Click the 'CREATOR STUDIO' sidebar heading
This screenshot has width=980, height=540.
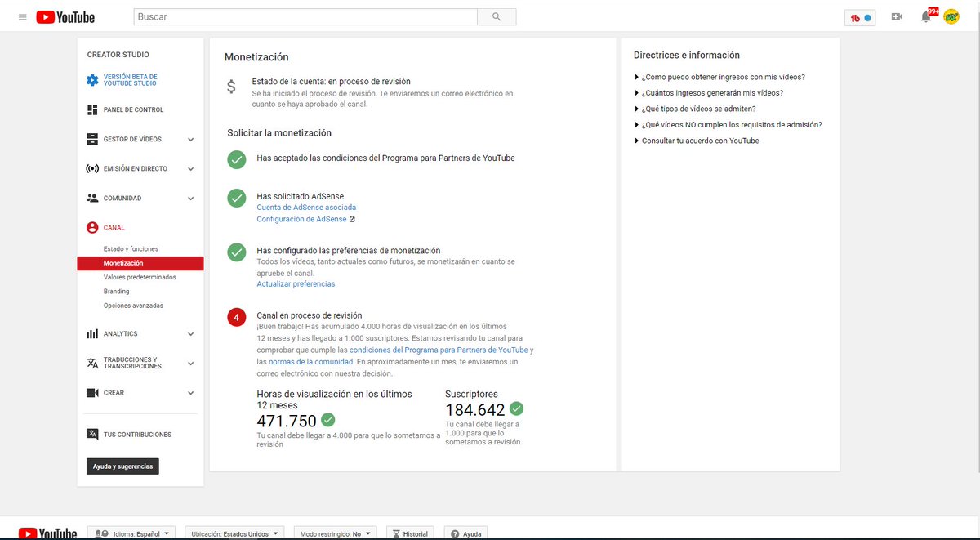click(118, 55)
